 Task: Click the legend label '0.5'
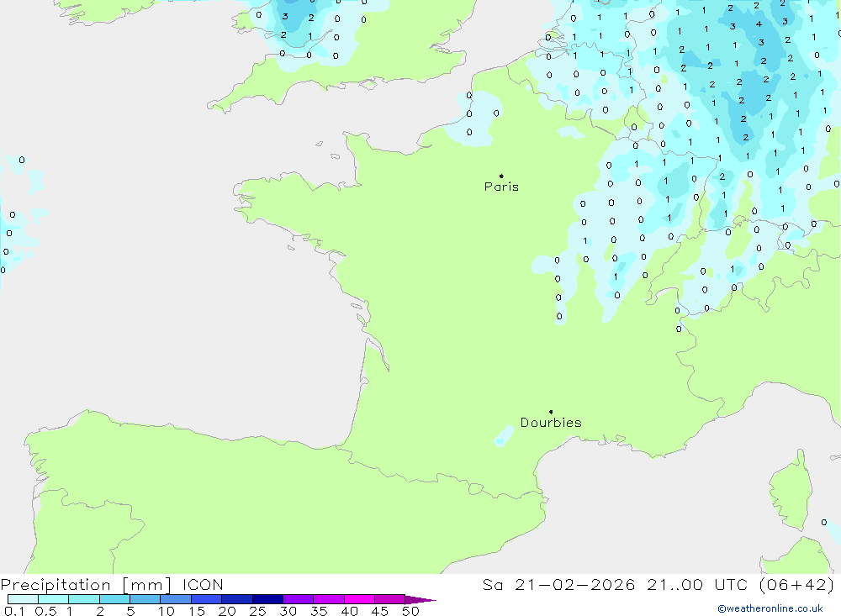click(45, 611)
